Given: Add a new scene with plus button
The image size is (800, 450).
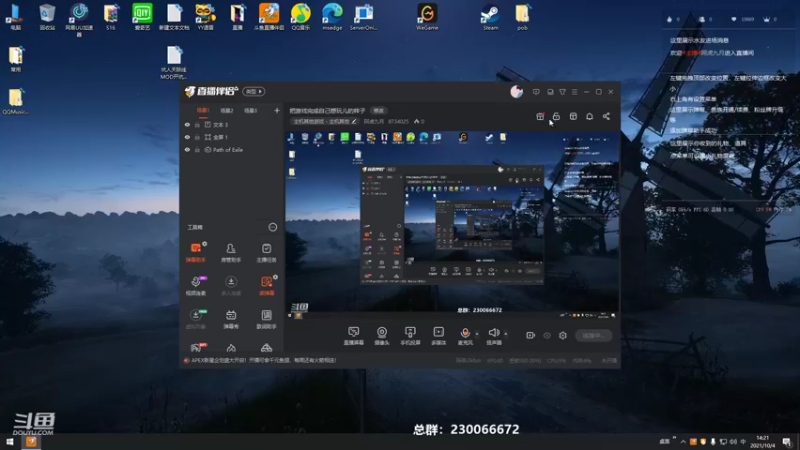Looking at the screenshot, I should 277,110.
